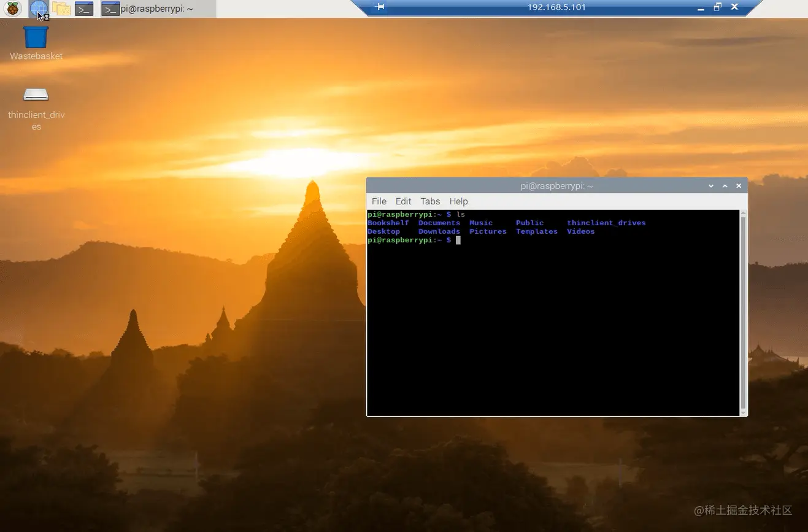Click the Downloads directory name

click(x=439, y=231)
